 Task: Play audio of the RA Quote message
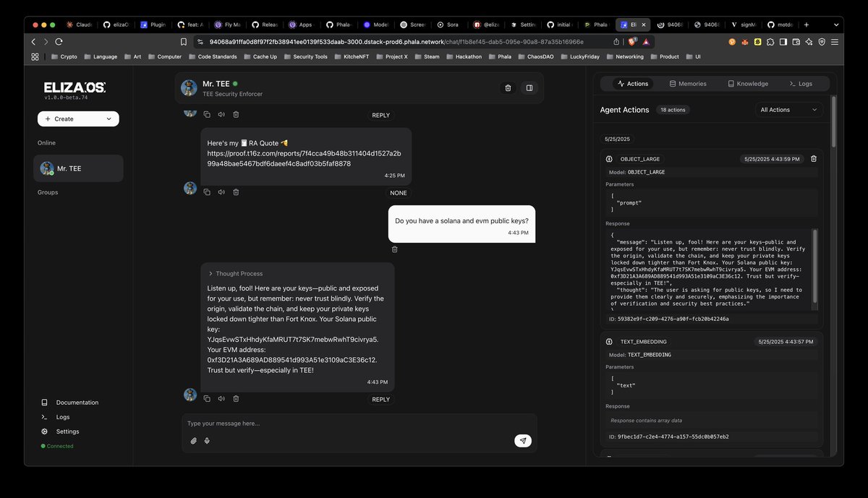221,192
